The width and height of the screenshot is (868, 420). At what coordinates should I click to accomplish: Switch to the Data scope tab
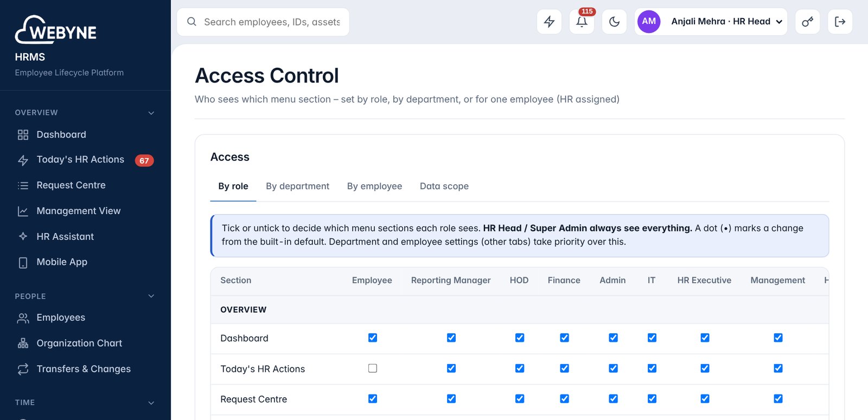pos(444,186)
